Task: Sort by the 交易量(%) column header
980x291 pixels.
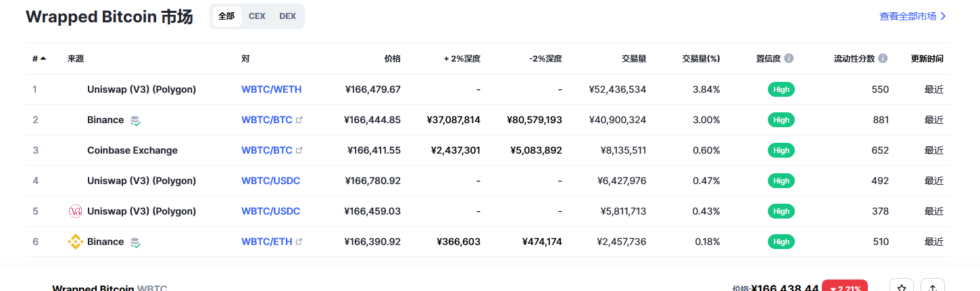Action: (701, 59)
